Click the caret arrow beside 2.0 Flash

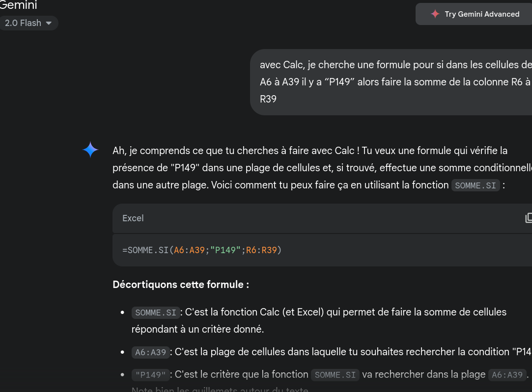click(49, 24)
